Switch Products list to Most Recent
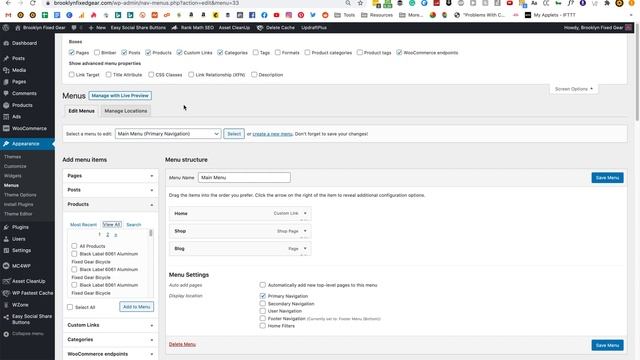This screenshot has height=360, width=640. pos(83,224)
